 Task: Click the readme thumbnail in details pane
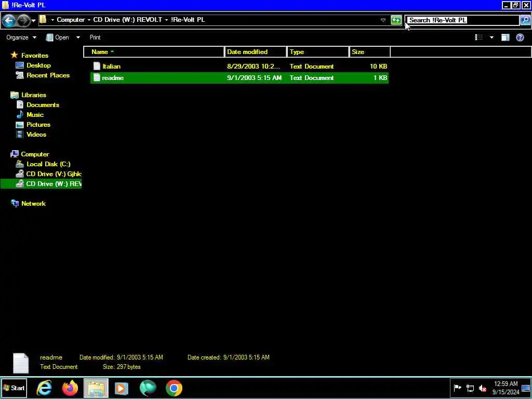21,363
